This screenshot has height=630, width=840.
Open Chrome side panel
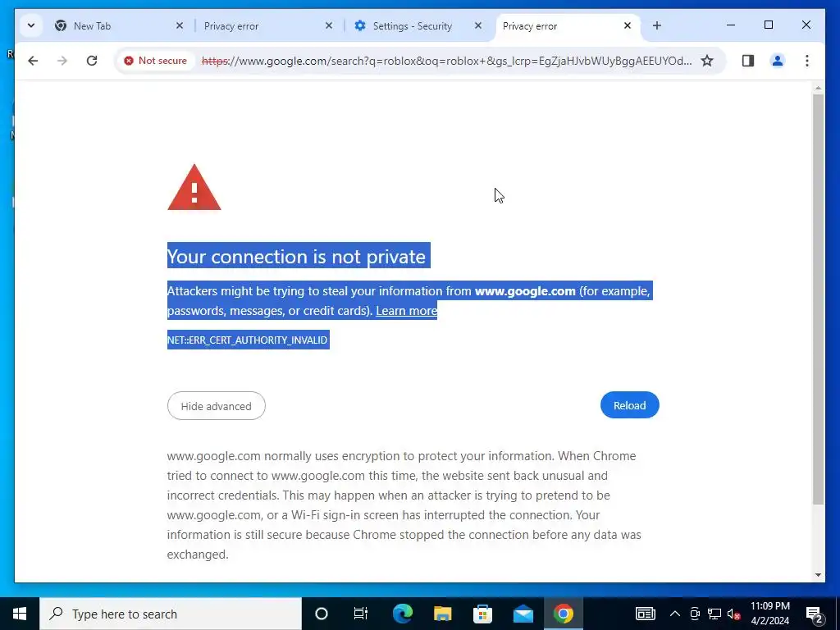pyautogui.click(x=748, y=61)
